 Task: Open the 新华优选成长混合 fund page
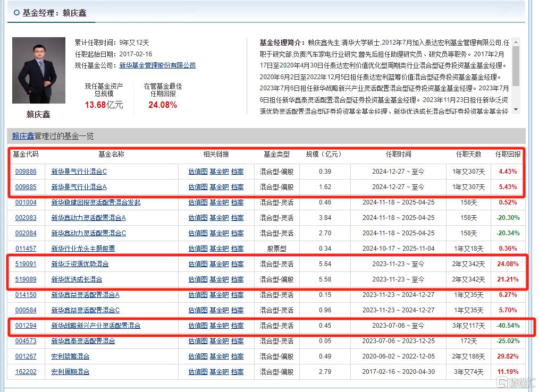click(x=77, y=279)
